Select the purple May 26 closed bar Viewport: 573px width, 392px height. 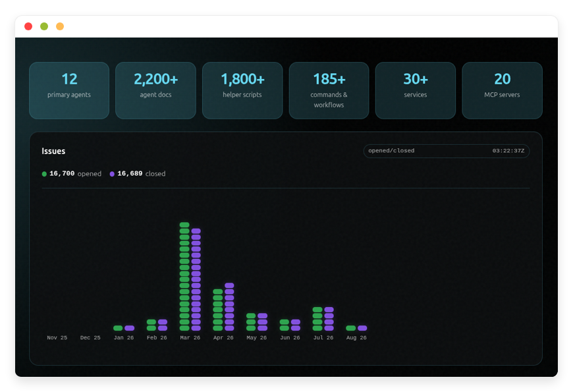click(262, 322)
